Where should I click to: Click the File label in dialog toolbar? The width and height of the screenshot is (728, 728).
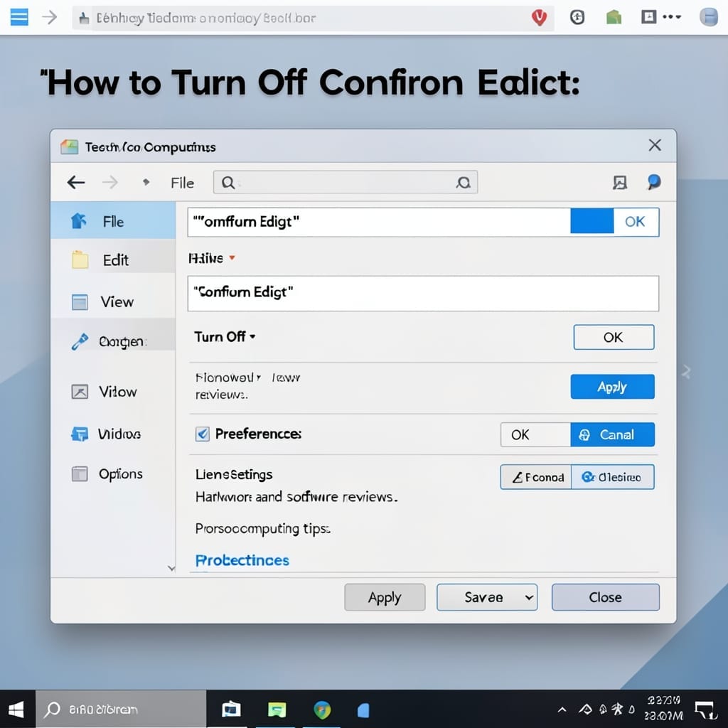coord(182,183)
